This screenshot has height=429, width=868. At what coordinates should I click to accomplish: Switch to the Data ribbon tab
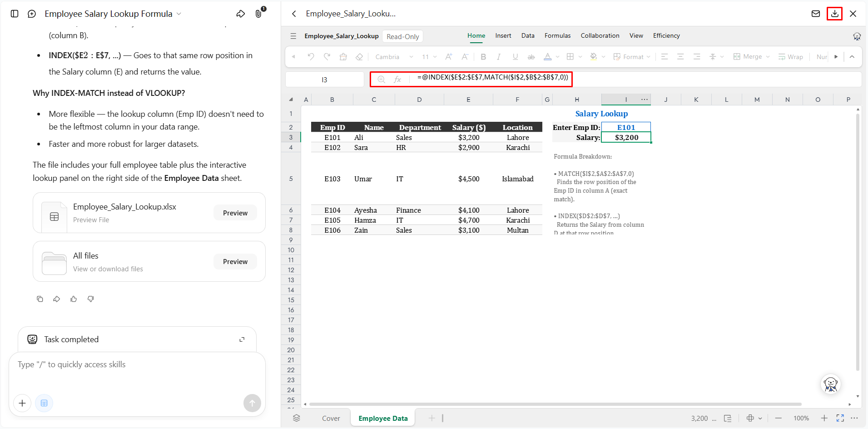pos(528,35)
